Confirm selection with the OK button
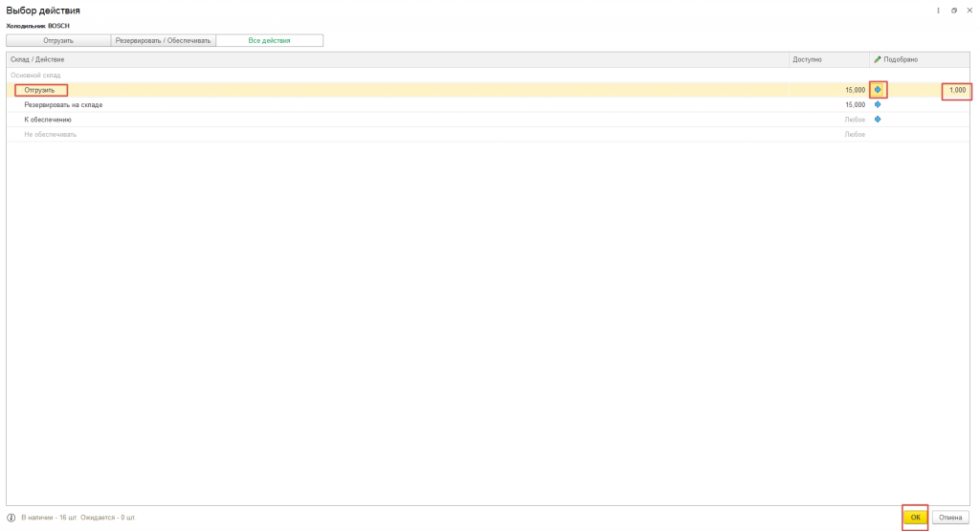The height and width of the screenshot is (531, 980). pos(915,518)
